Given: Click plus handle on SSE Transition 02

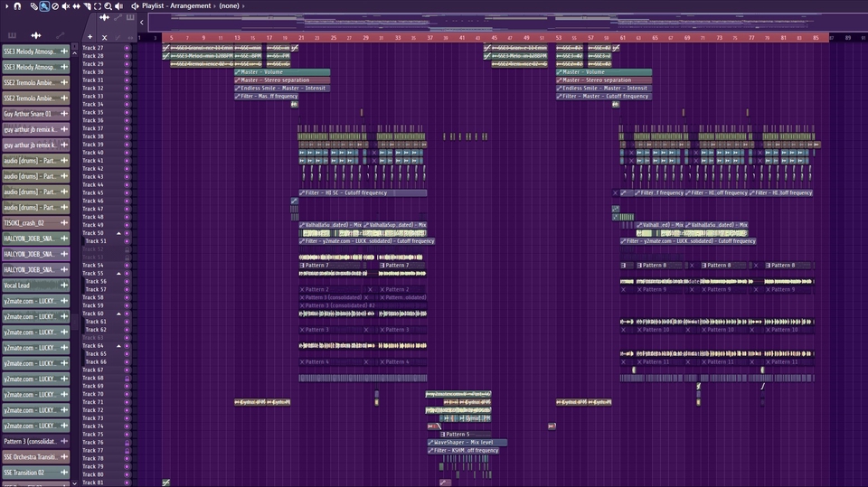Looking at the screenshot, I should [x=64, y=473].
